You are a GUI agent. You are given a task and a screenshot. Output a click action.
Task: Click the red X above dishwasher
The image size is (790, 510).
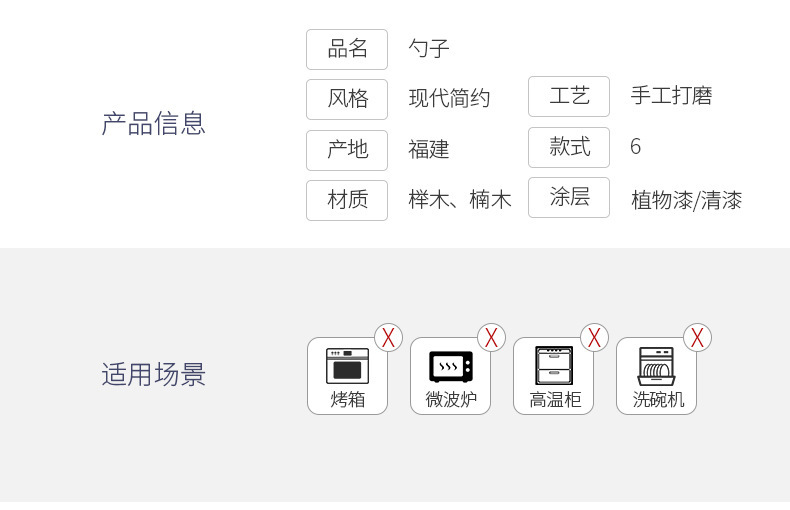click(697, 338)
